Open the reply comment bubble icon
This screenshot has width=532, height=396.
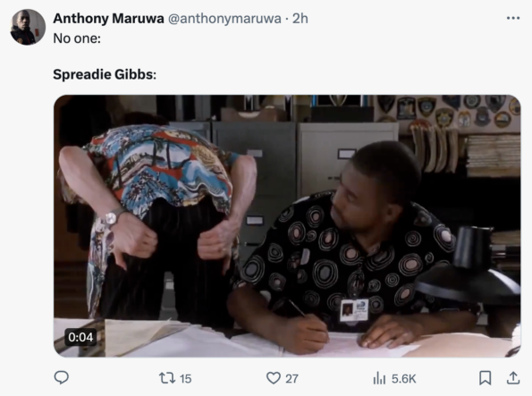click(x=62, y=377)
